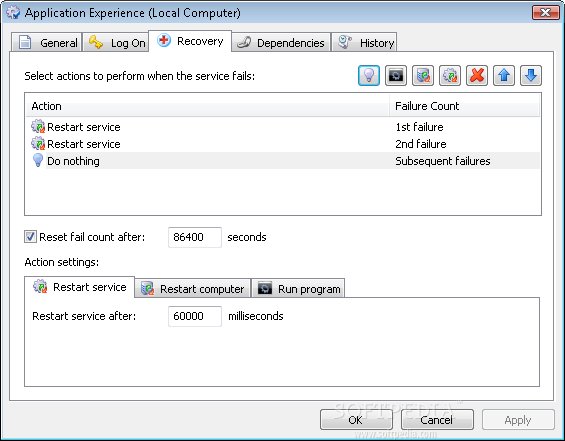This screenshot has width=565, height=441.
Task: Click the Run program toolbar icon
Action: (x=396, y=76)
